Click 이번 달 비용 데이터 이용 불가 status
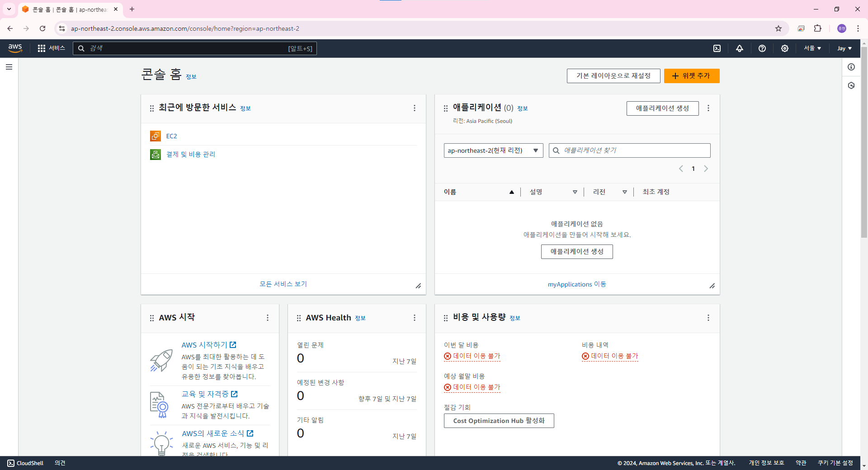This screenshot has height=470, width=868. pyautogui.click(x=472, y=356)
